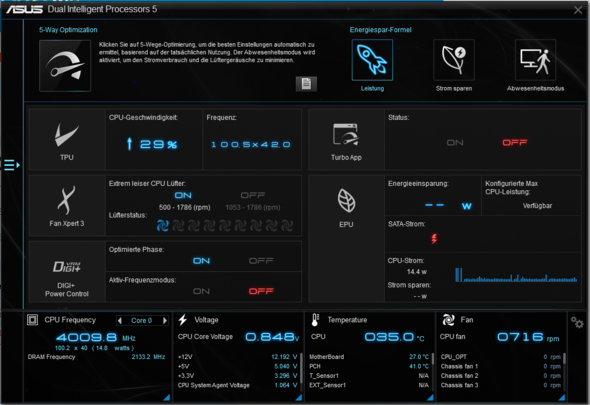
Task: Open the Turbo App panel
Action: click(x=346, y=140)
